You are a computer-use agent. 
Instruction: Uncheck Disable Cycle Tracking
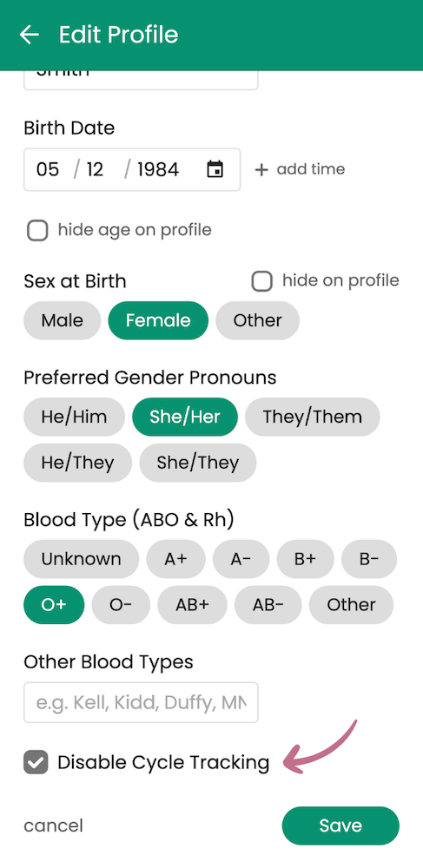click(x=36, y=762)
